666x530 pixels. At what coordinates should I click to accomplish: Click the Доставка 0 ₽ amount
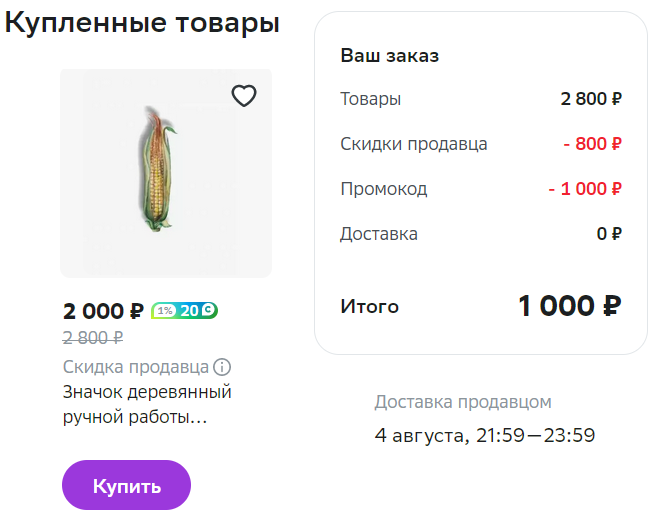click(609, 234)
